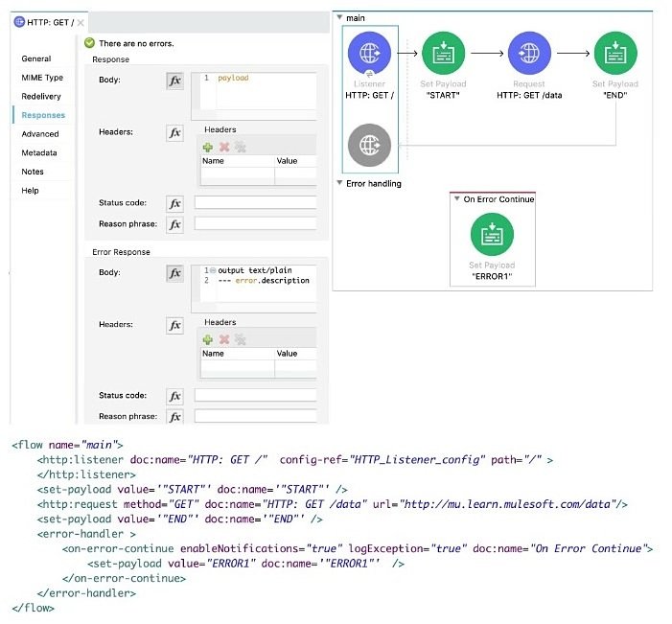Image resolution: width=672 pixels, height=624 pixels.
Task: Open the Redelivery tab
Action: (41, 97)
